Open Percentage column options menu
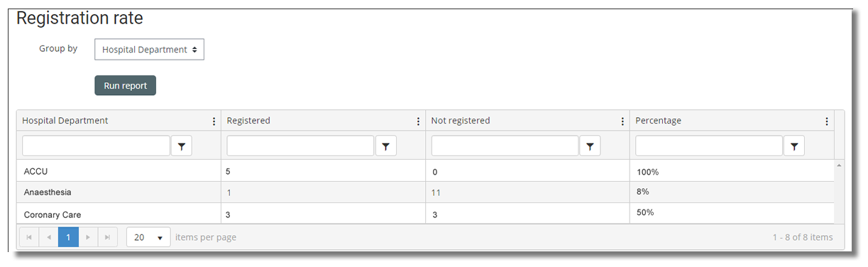This screenshot has width=868, height=267. click(x=827, y=121)
